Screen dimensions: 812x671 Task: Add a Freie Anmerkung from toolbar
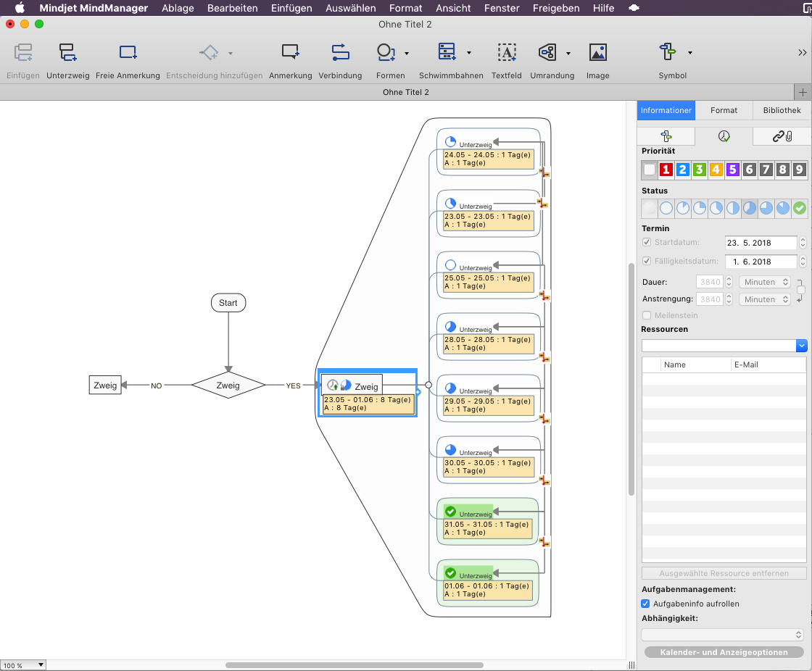coord(128,53)
